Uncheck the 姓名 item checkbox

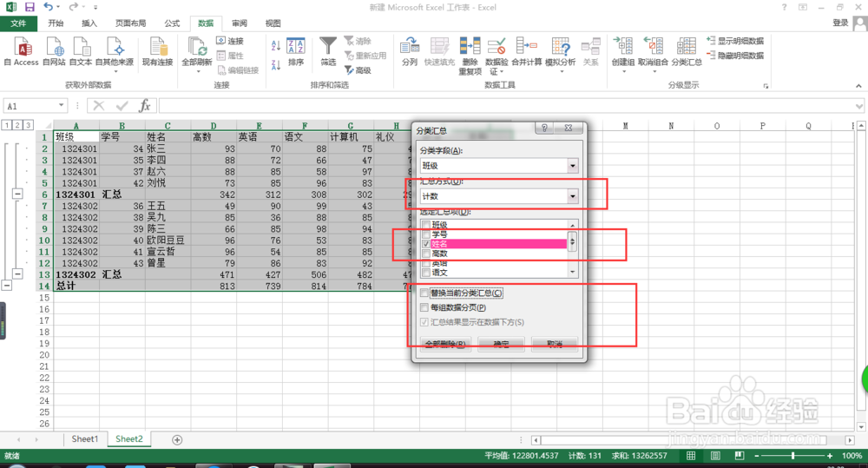(x=425, y=244)
